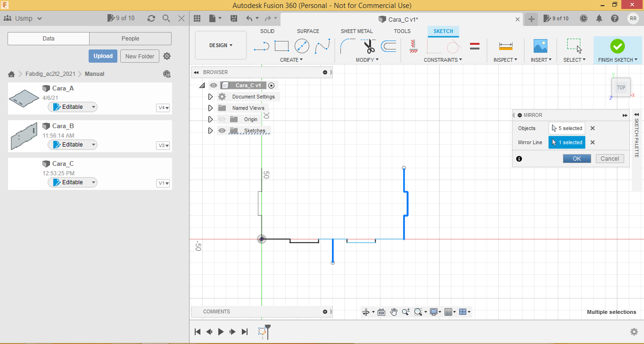Open the CONSTRAINTS dropdown menu
The height and width of the screenshot is (344, 644).
(443, 60)
